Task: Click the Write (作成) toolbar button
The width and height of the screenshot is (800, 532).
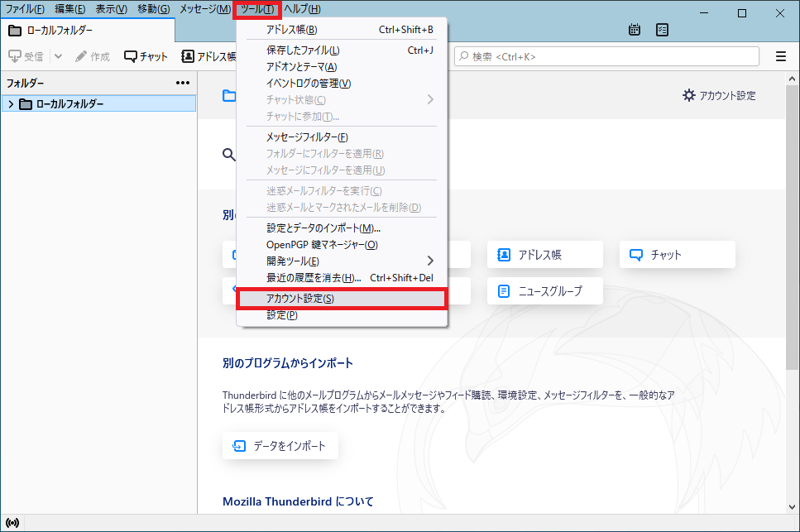Action: tap(93, 56)
